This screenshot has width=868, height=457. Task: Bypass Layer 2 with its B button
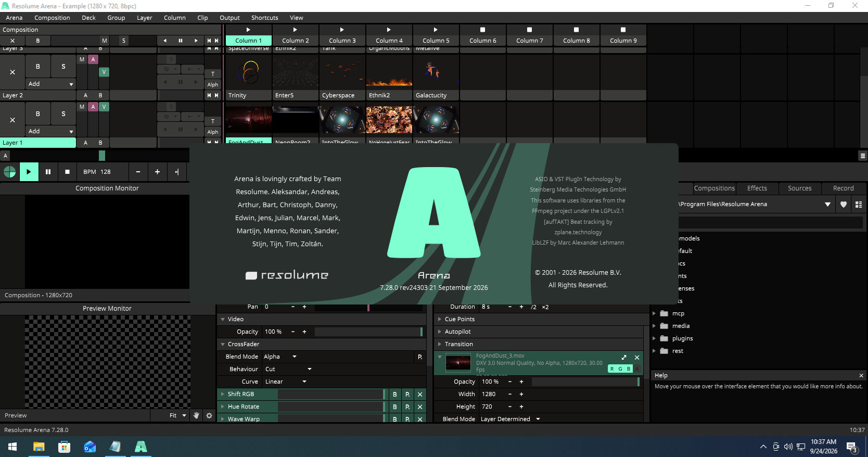(37, 67)
